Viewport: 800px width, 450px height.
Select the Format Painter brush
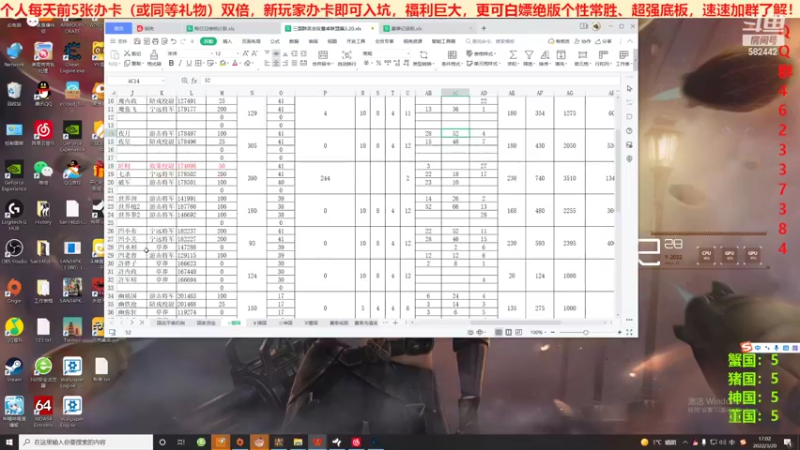coord(154,55)
